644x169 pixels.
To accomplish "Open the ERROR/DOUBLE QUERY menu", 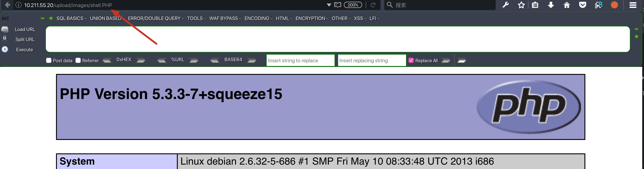I will [155, 18].
